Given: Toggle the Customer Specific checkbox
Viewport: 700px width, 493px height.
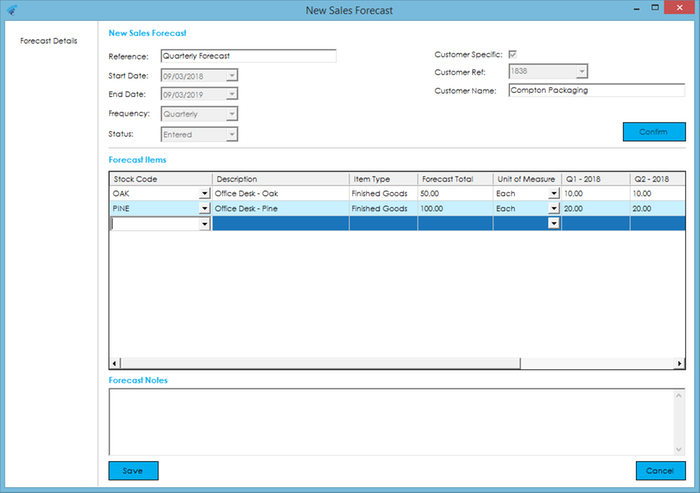Looking at the screenshot, I should click(x=512, y=54).
